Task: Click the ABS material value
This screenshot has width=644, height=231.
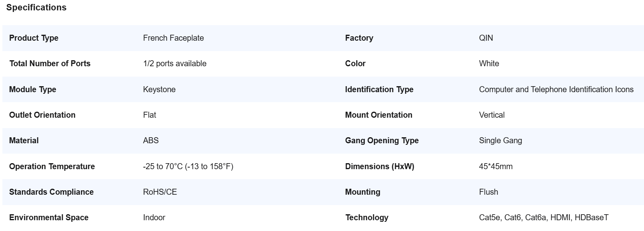Action: click(x=151, y=140)
